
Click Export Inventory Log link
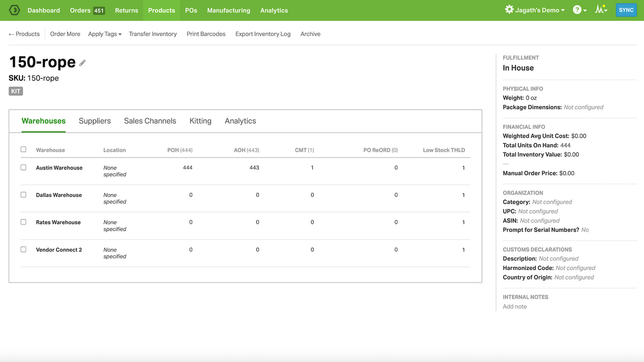coord(263,34)
